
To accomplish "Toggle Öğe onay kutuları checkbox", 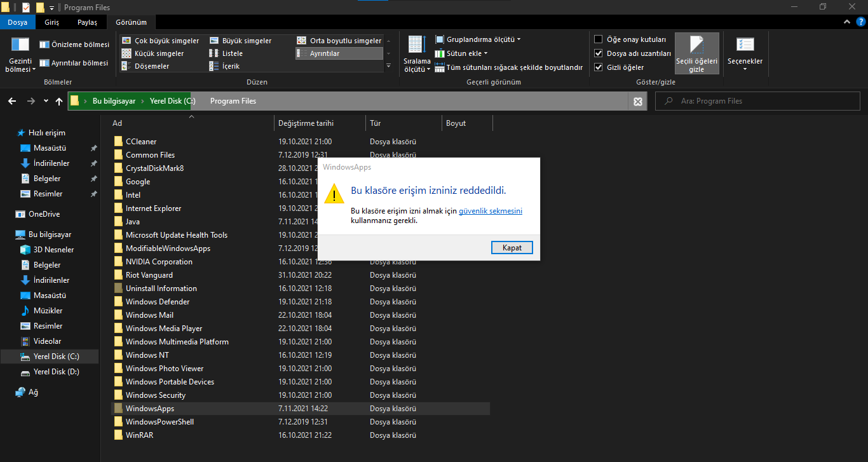I will point(598,39).
